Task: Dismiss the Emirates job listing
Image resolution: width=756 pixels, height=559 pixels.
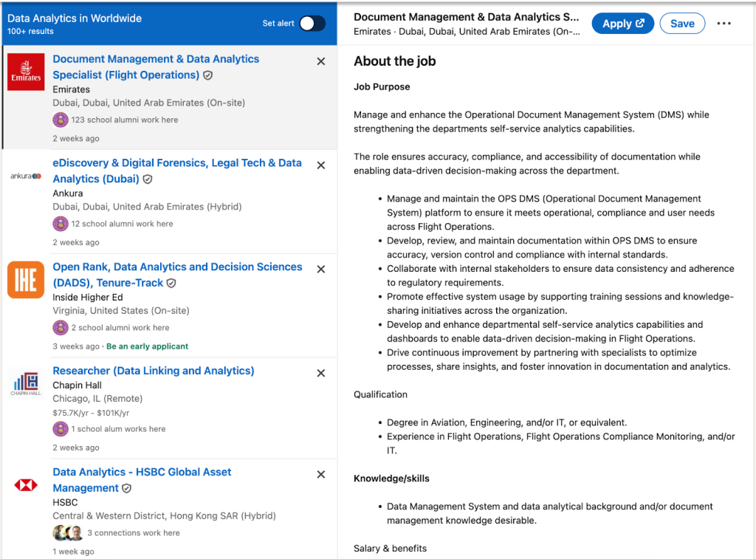Action: [320, 61]
